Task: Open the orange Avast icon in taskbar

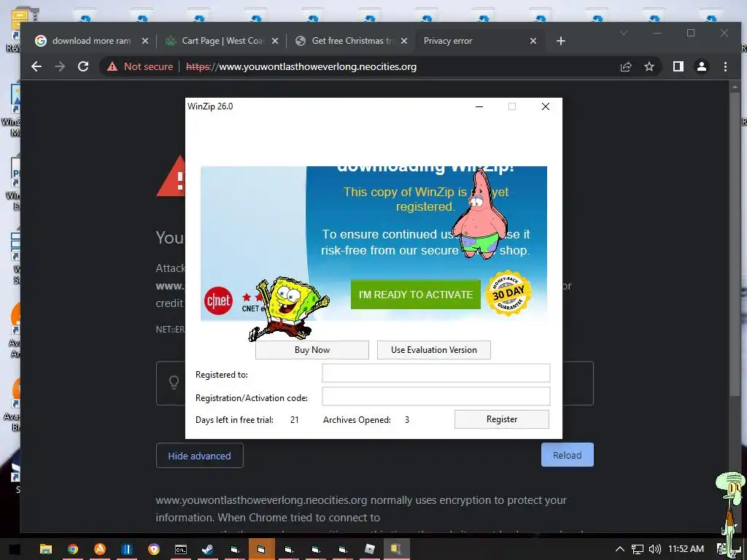Action: [x=99, y=549]
